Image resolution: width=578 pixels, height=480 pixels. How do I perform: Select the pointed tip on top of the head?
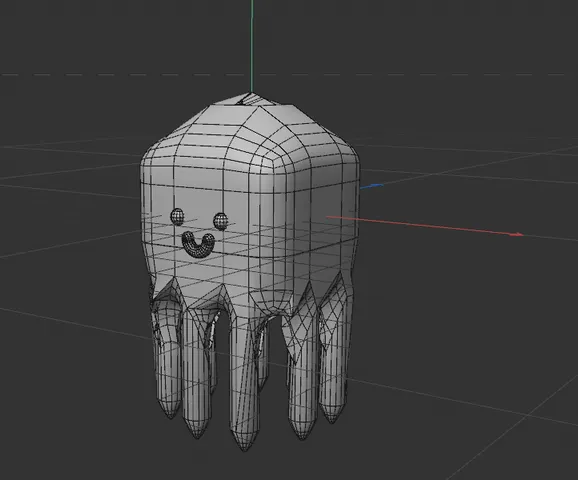click(252, 98)
